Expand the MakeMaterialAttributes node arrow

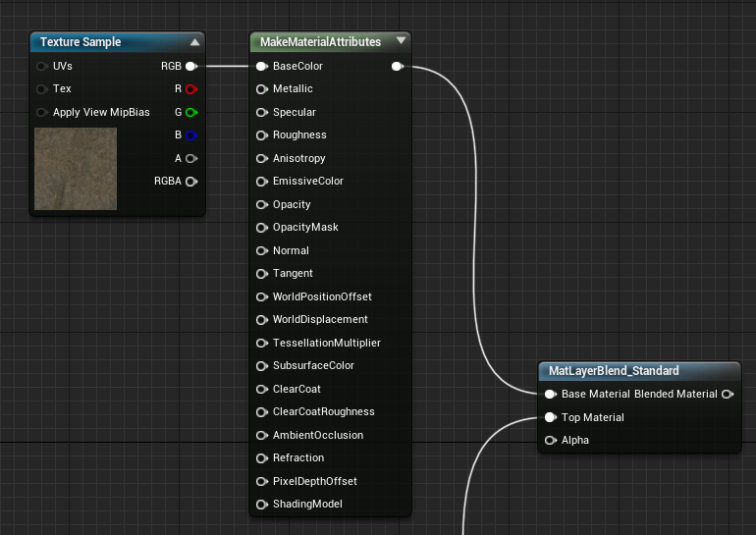[x=401, y=41]
